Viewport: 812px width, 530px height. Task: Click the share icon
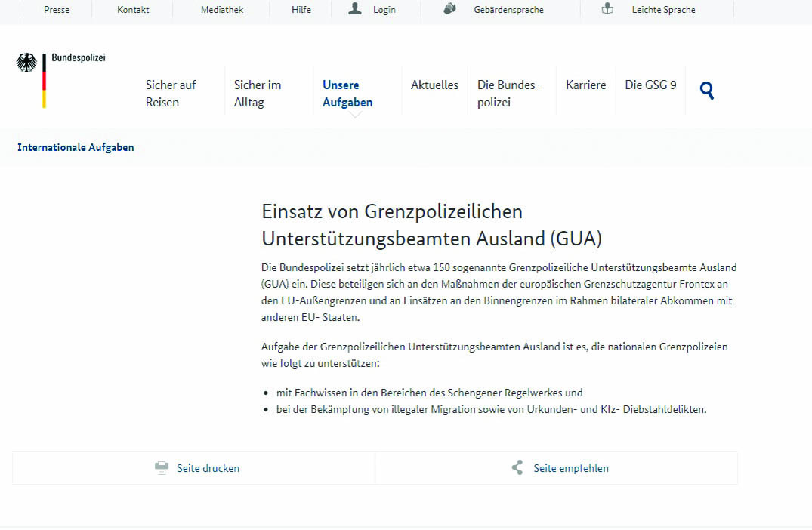[x=517, y=468]
